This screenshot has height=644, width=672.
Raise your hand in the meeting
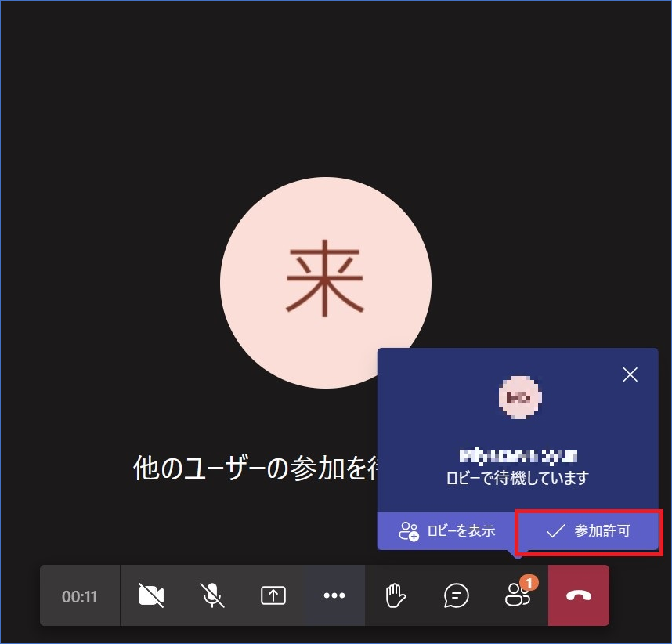coord(396,596)
